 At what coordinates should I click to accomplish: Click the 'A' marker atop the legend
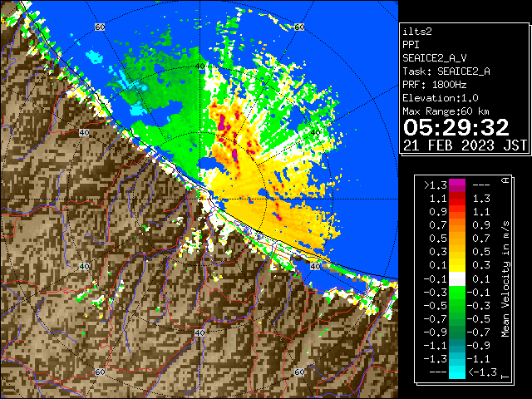click(505, 180)
